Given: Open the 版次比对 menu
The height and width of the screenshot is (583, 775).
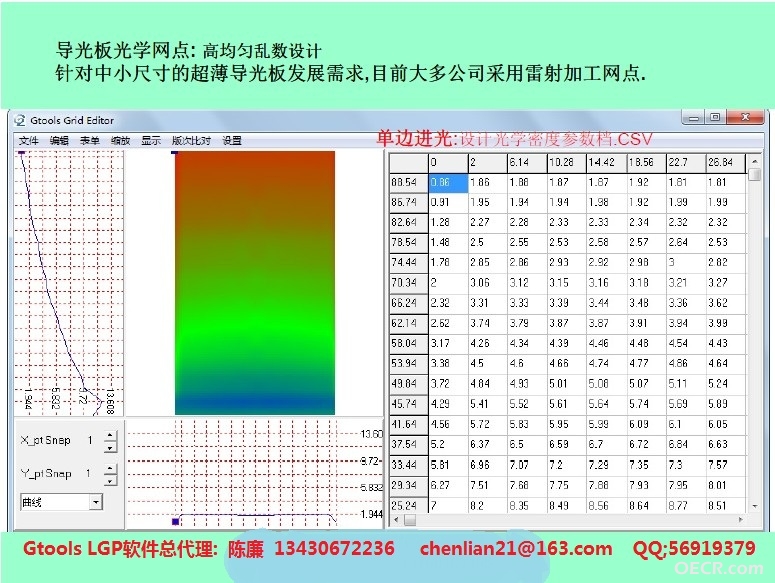Looking at the screenshot, I should pos(191,141).
